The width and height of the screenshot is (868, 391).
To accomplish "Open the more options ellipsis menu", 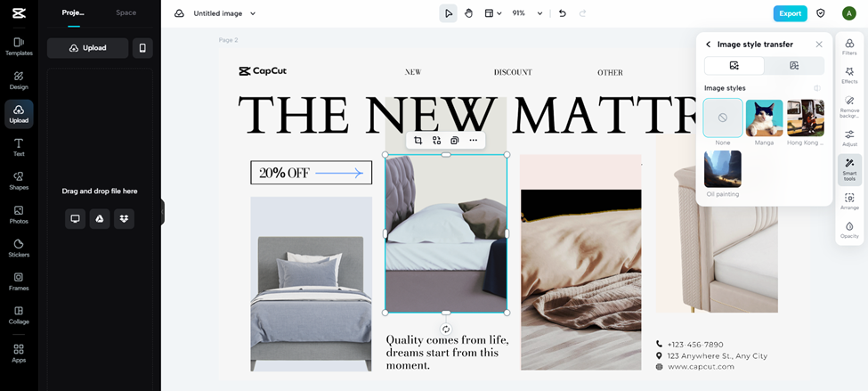I will [473, 141].
